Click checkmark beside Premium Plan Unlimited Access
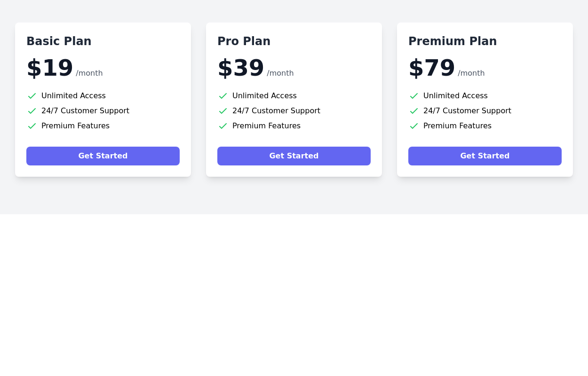Viewport: 588px width, 376px height. pos(414,96)
